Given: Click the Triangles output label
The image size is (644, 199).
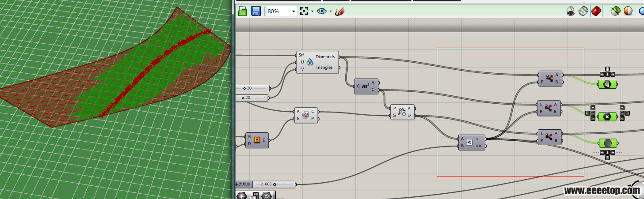Looking at the screenshot, I should point(325,68).
